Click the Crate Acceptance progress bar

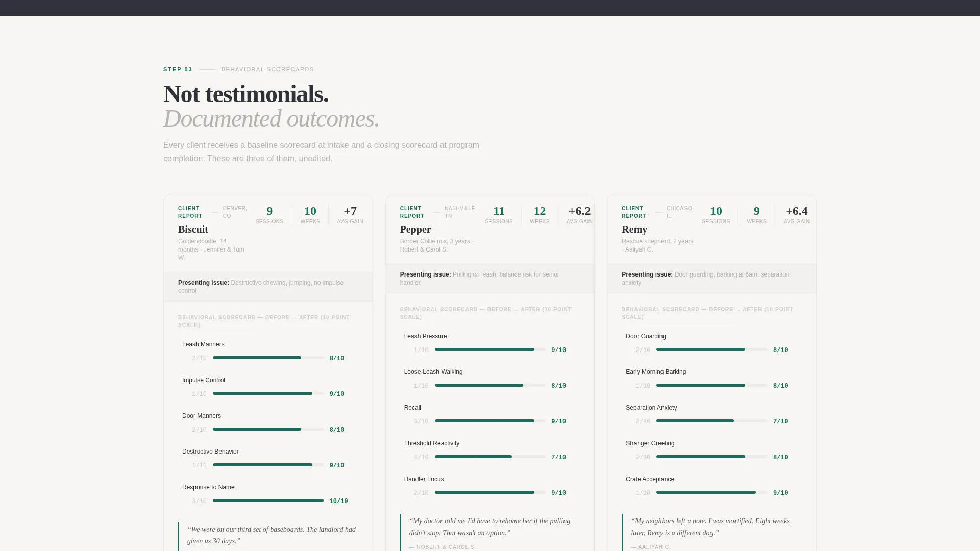click(x=712, y=492)
